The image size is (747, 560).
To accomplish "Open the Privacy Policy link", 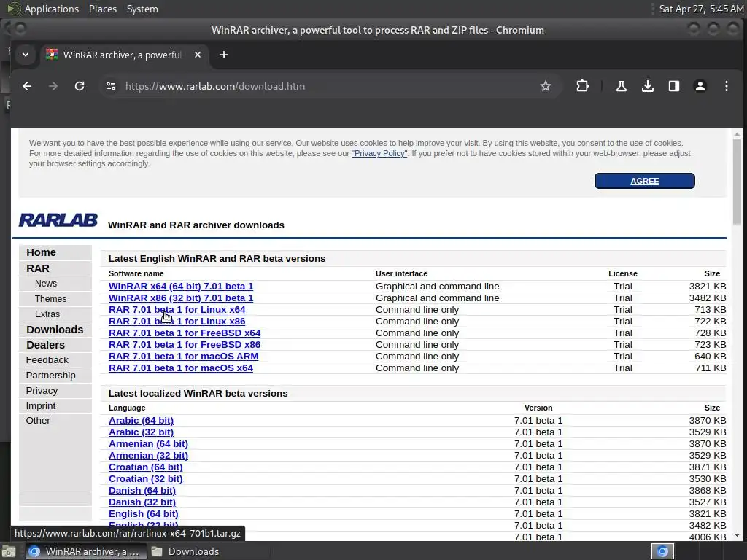I will click(379, 153).
